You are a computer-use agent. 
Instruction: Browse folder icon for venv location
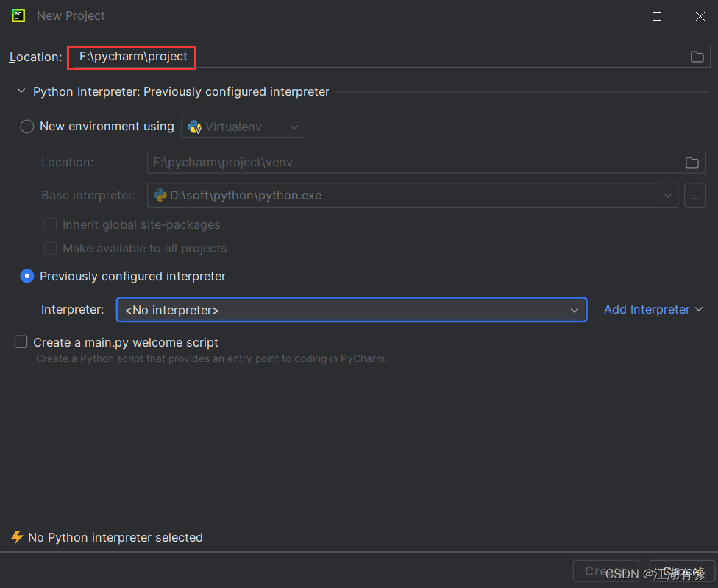pos(692,163)
